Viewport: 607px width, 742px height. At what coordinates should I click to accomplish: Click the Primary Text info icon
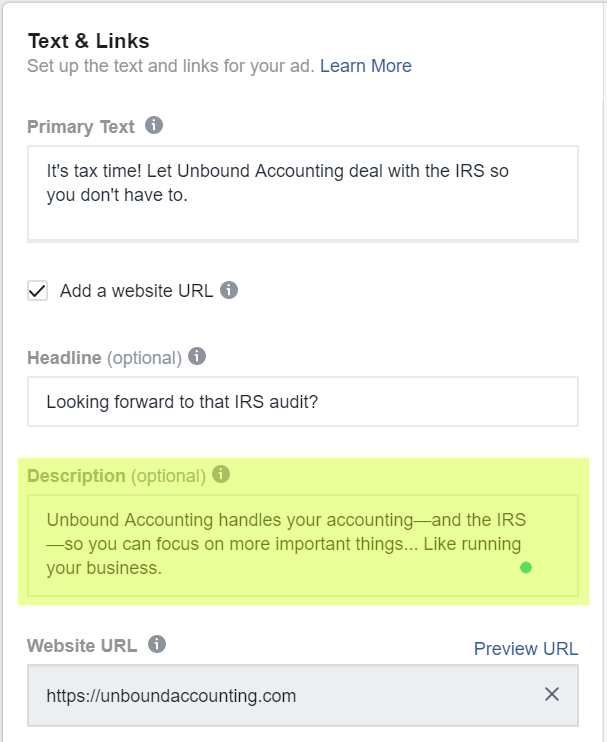(154, 125)
